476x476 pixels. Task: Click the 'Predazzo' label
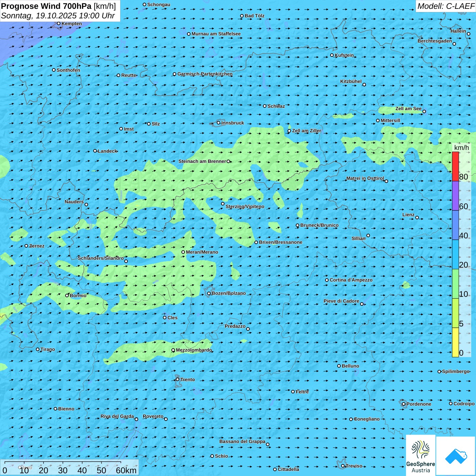point(235,326)
